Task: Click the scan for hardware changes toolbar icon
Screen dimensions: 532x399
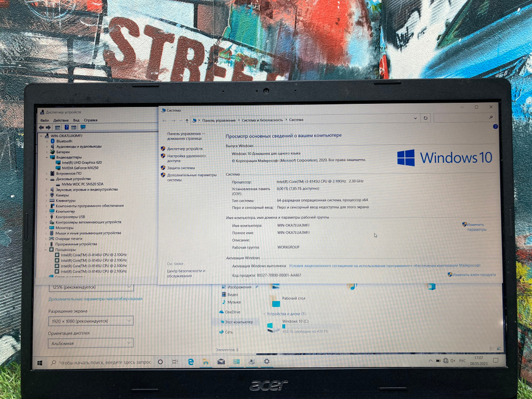Action: point(82,128)
